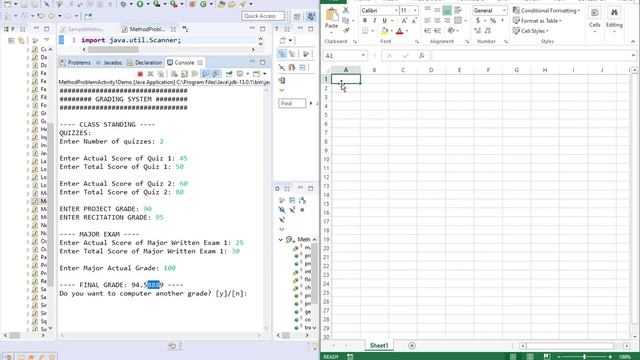Open Cell Styles menu
This screenshot has height=360, width=640.
coord(531,31)
